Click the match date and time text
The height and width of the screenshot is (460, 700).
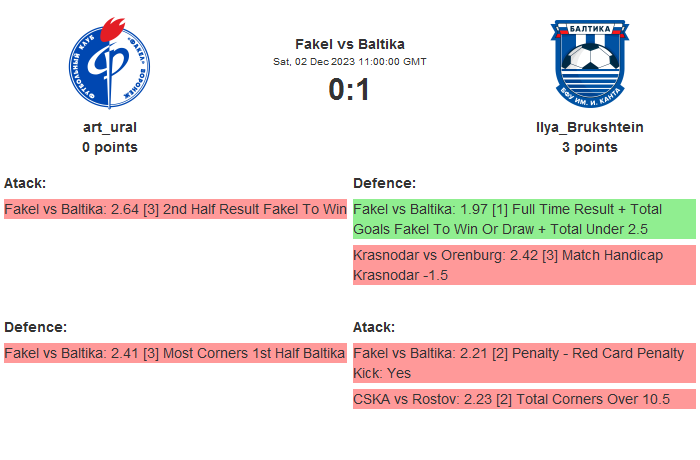pyautogui.click(x=350, y=61)
